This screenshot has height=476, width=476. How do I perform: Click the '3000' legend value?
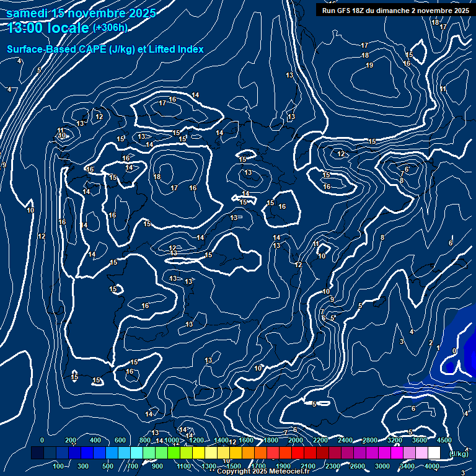pyautogui.click(x=382, y=466)
